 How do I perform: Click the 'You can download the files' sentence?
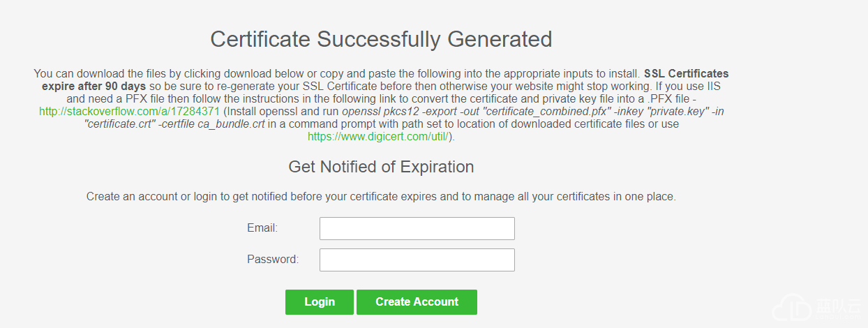[x=337, y=73]
